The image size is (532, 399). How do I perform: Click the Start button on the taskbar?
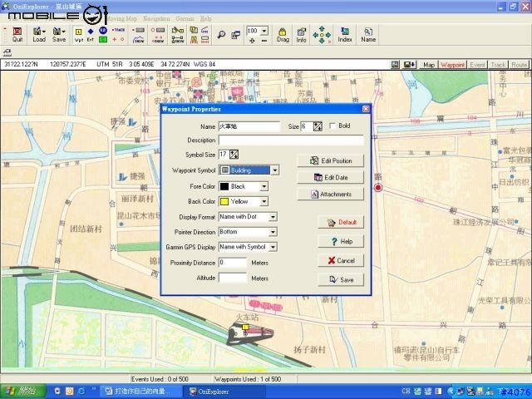pyautogui.click(x=22, y=392)
